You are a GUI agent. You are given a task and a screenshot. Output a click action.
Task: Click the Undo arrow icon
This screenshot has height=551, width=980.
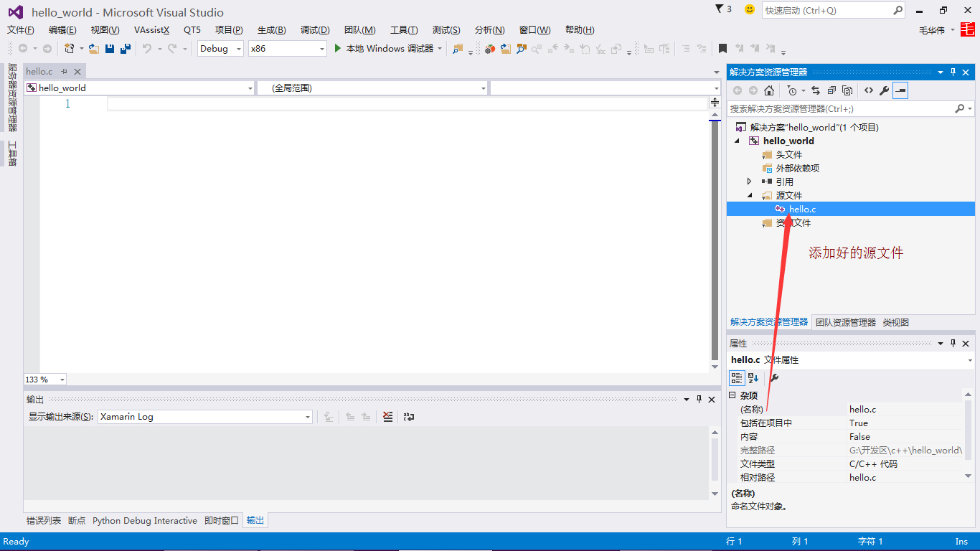point(147,48)
